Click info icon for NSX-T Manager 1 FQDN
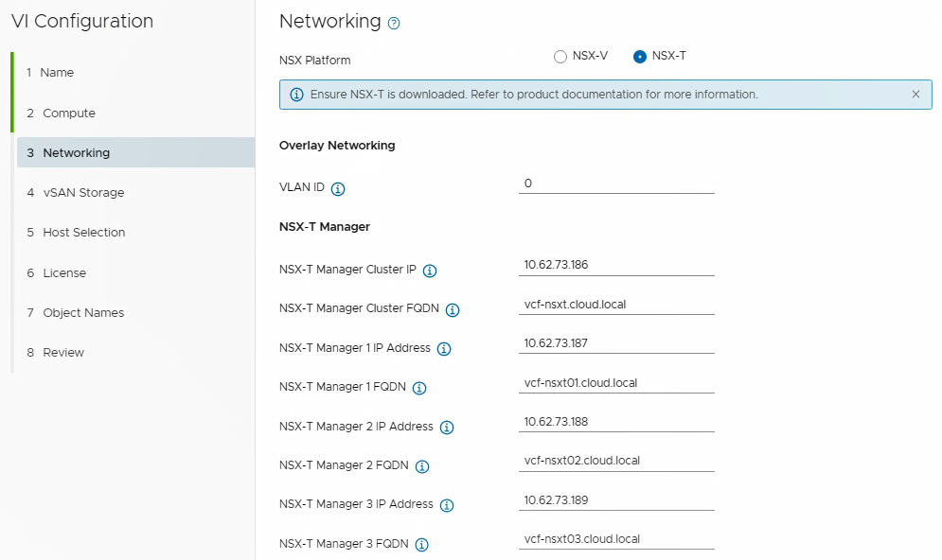This screenshot has width=942, height=560. 419,388
